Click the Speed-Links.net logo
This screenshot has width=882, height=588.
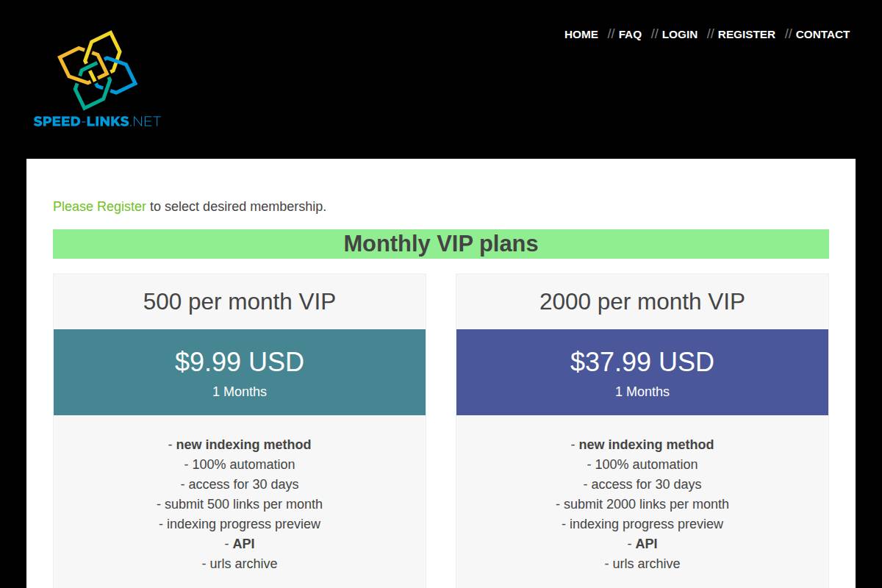pos(97,79)
